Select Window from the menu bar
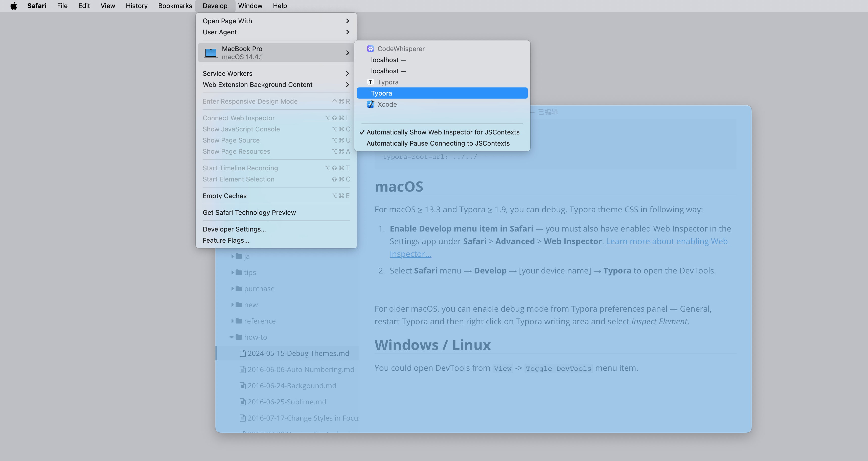The width and height of the screenshot is (868, 461). [x=250, y=6]
